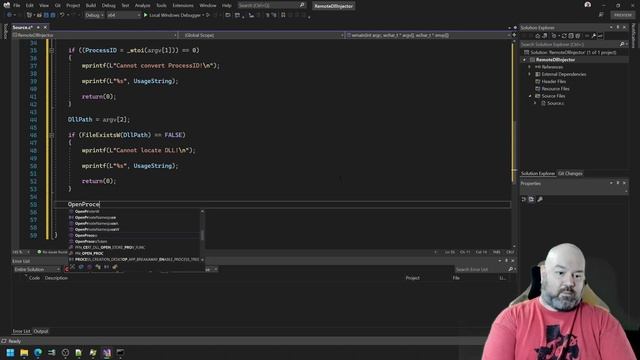
Task: Open the Analyze menu
Action: point(142,6)
